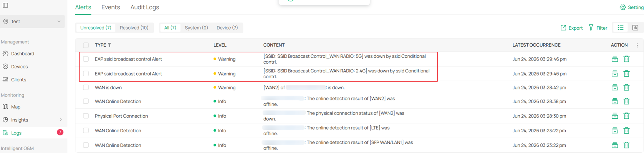Screen dimensions: 644x153
Task: Select the 5G ssid broadcast alert checkbox
Action: point(86,59)
